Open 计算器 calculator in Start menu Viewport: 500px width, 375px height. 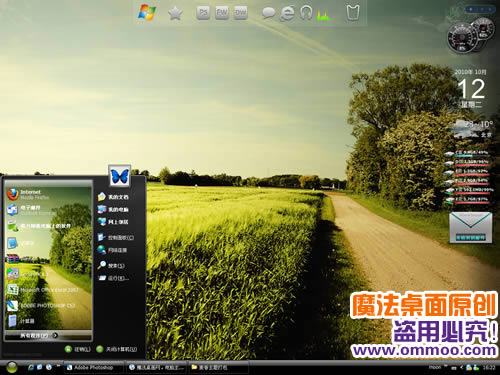pyautogui.click(x=21, y=321)
